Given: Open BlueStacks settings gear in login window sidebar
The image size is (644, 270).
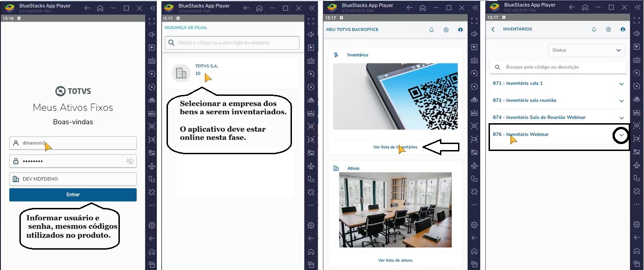Looking at the screenshot, I should (x=152, y=225).
